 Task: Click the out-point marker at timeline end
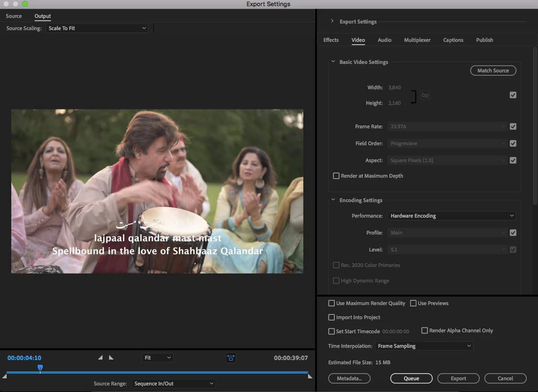pyautogui.click(x=310, y=376)
